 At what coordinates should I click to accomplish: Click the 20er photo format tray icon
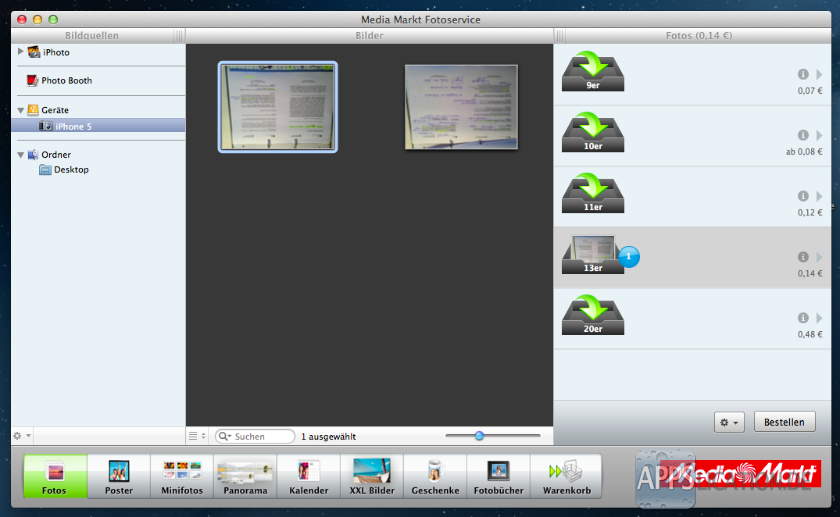click(592, 315)
